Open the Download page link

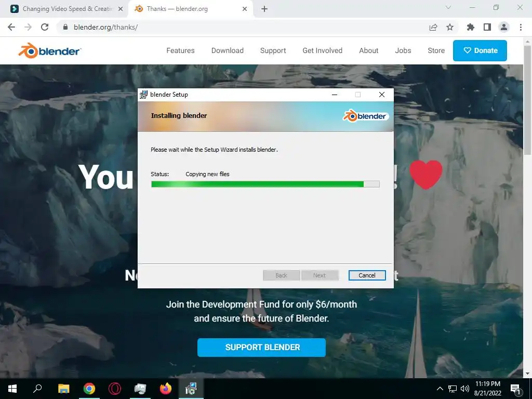[228, 50]
